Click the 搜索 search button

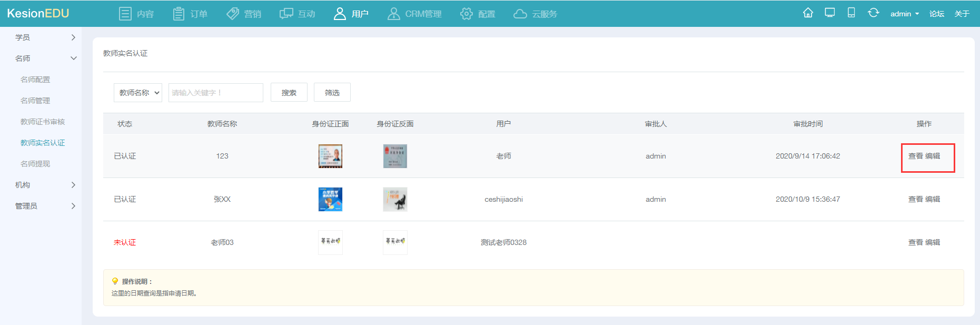tap(289, 93)
